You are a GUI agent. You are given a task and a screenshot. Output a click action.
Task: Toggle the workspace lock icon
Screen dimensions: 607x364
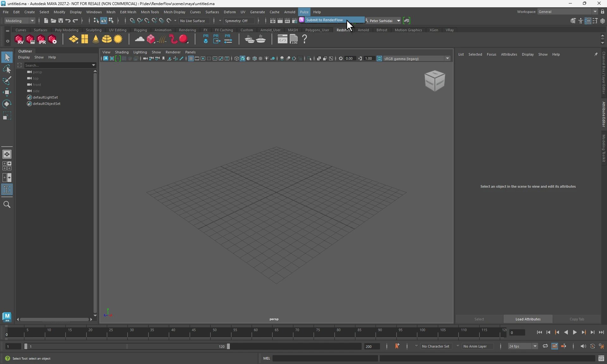(x=603, y=12)
